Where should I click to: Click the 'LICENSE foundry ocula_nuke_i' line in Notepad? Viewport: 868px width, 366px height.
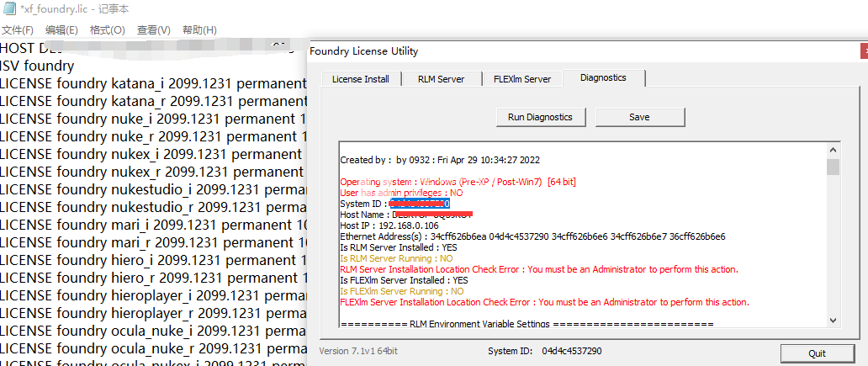tap(153, 332)
